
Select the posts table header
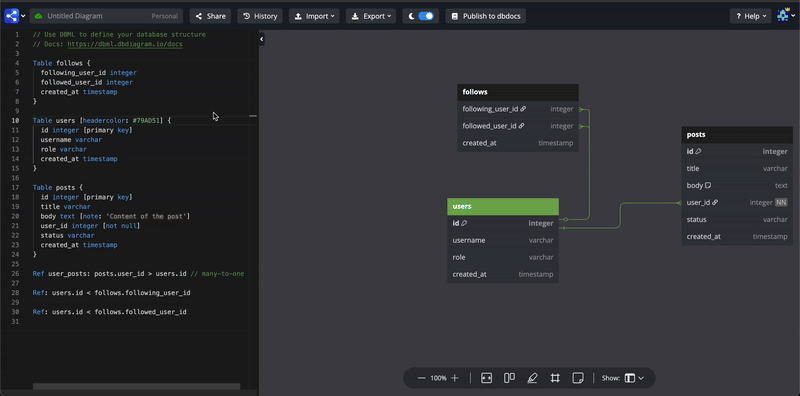tap(737, 135)
